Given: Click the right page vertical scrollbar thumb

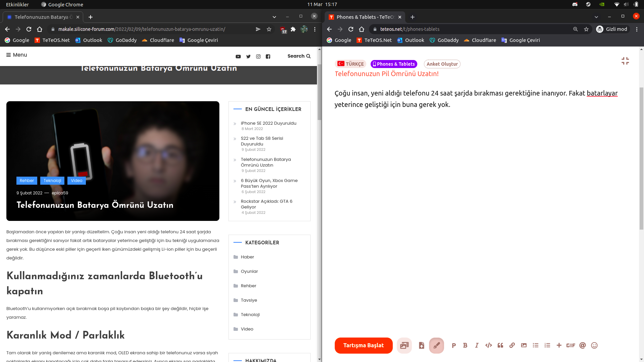Looking at the screenshot, I should coord(641,158).
